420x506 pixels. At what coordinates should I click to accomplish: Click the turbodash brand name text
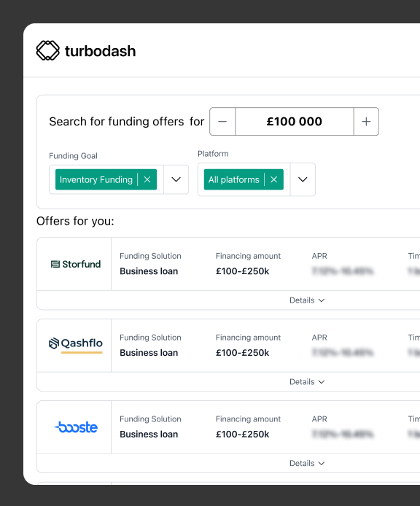point(101,51)
